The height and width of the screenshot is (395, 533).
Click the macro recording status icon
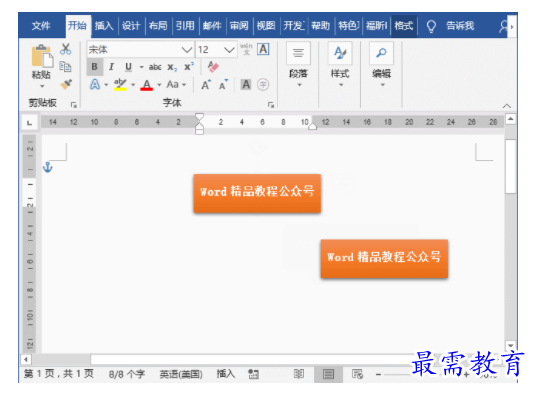pyautogui.click(x=253, y=374)
